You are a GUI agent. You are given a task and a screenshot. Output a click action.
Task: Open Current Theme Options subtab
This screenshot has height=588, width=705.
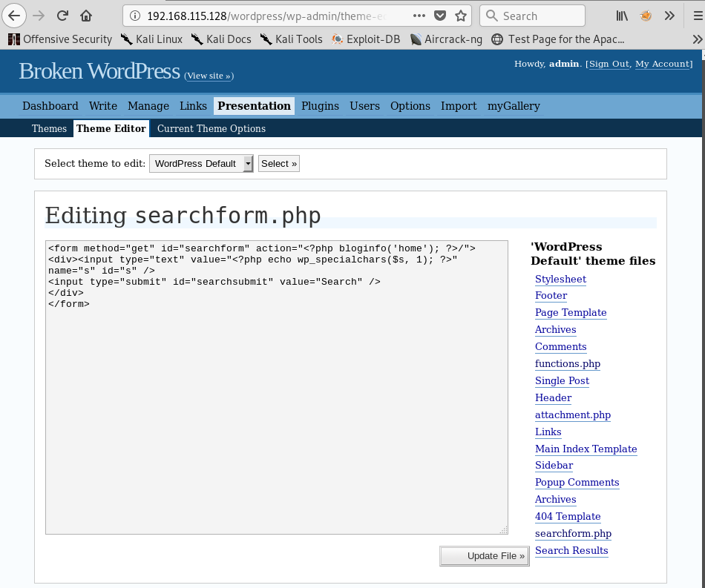tap(211, 128)
